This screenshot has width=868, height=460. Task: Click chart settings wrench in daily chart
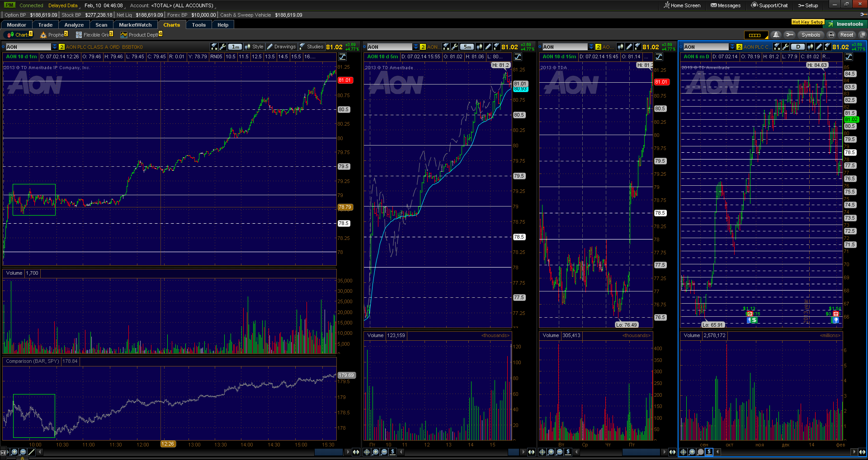point(786,47)
